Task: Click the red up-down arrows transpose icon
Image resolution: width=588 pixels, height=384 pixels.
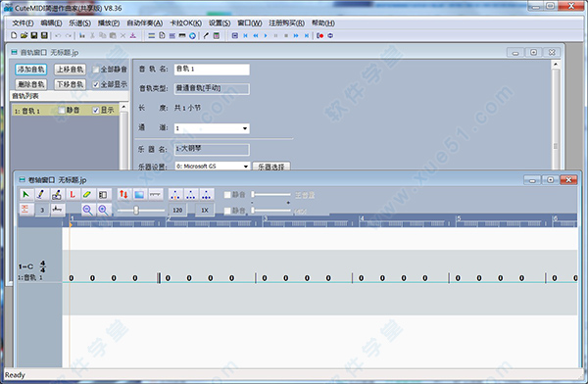Action: point(123,195)
